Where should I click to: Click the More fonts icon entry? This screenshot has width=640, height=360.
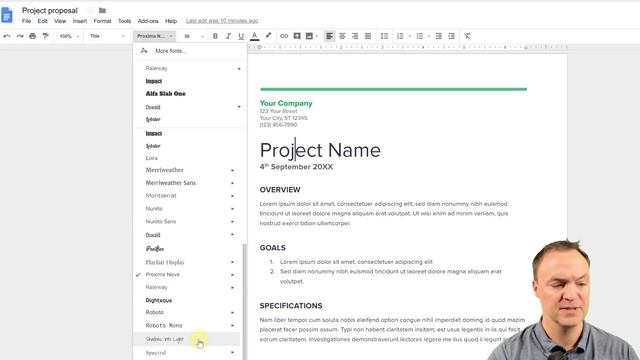pyautogui.click(x=144, y=51)
